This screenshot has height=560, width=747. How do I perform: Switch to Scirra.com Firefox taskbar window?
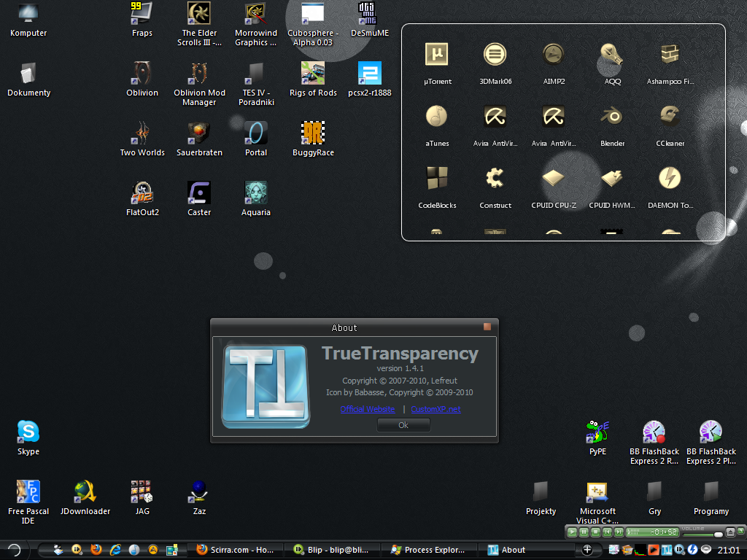(x=236, y=550)
